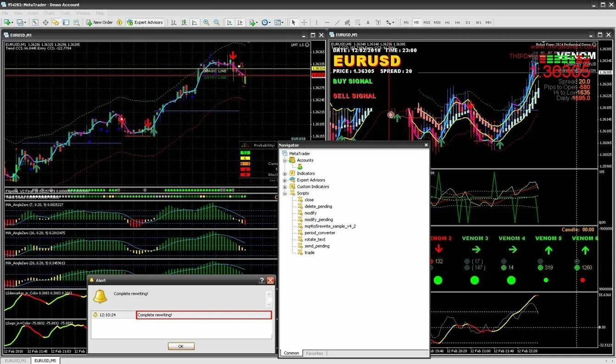Click OK in the Alert dialog
The height and width of the screenshot is (364, 616).
click(x=181, y=346)
